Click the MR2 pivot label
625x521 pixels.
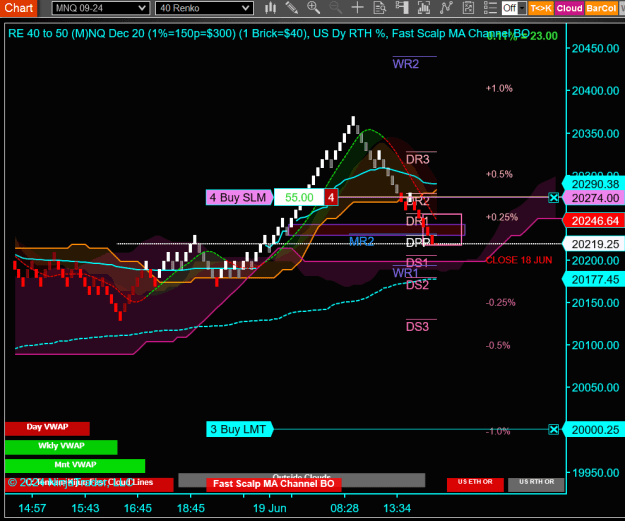[361, 241]
